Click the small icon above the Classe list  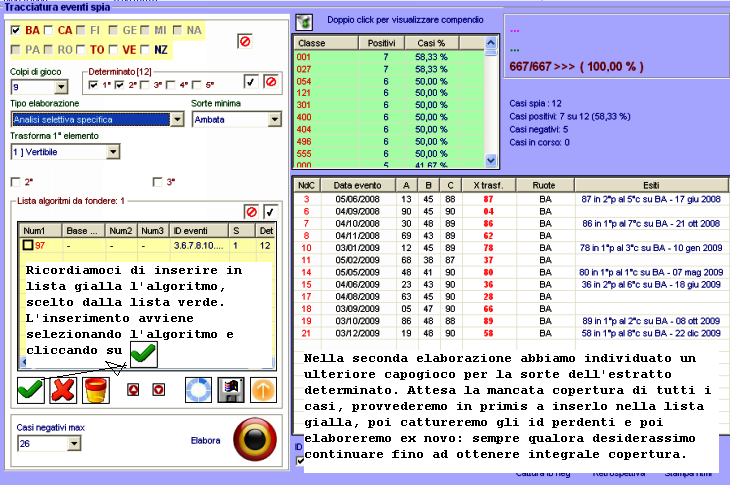304,21
